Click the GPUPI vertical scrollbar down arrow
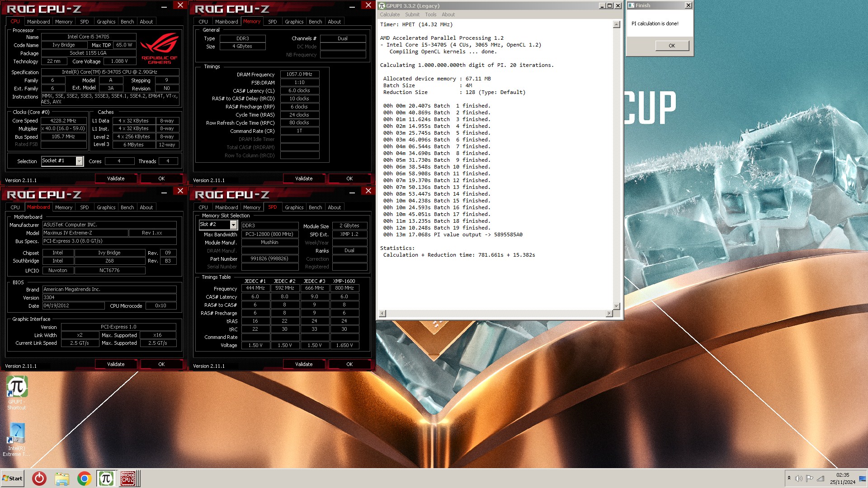 click(x=616, y=306)
